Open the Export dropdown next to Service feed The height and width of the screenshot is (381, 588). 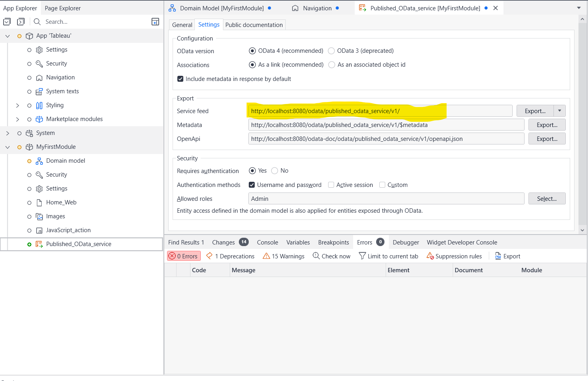[560, 110]
